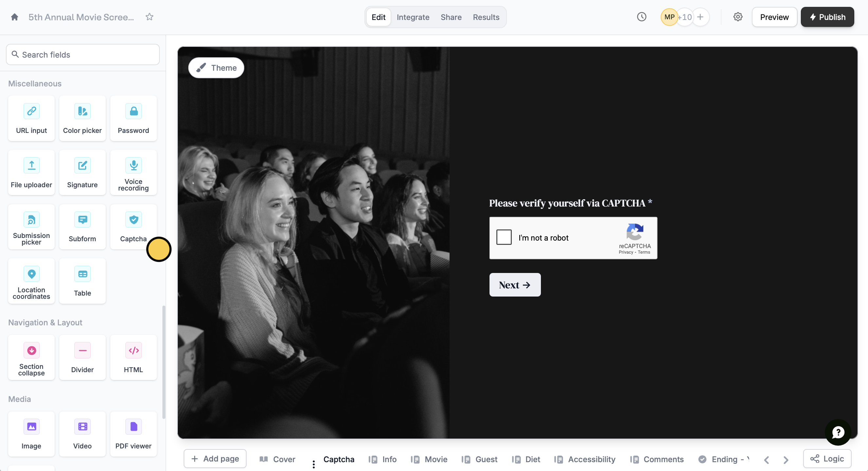The image size is (868, 471).
Task: Star the form as favorite
Action: point(150,17)
